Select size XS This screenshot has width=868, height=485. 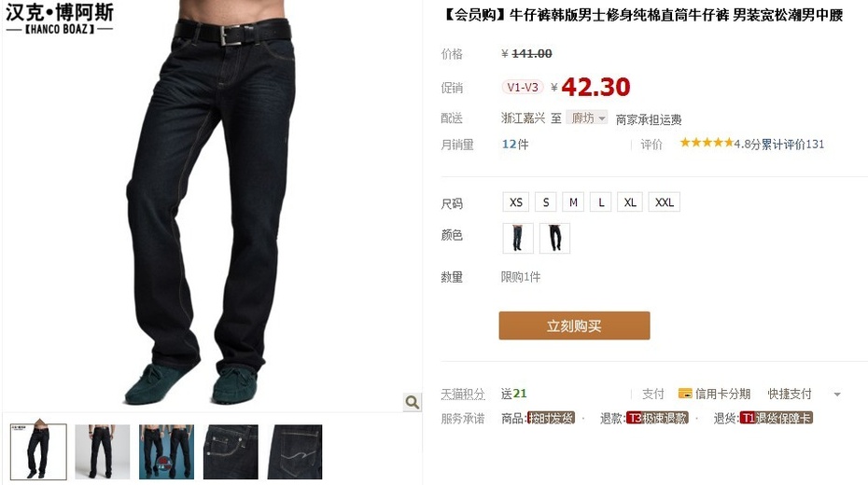[516, 202]
